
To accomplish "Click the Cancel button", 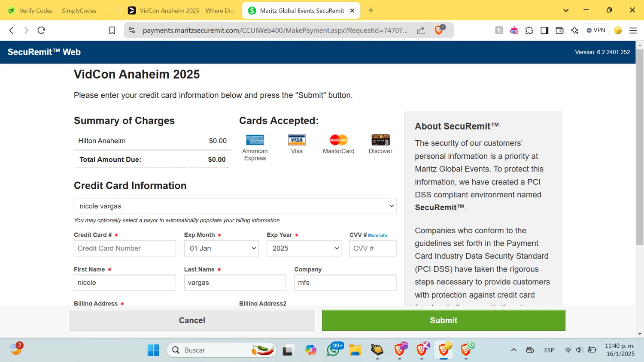I will pos(192,320).
